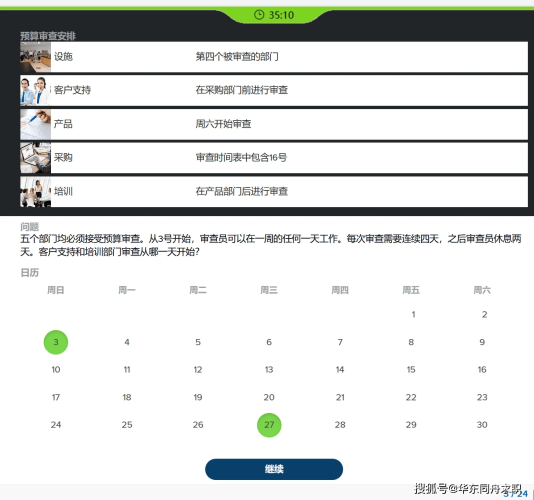
Task: Click the 周四 column header
Action: (x=340, y=290)
